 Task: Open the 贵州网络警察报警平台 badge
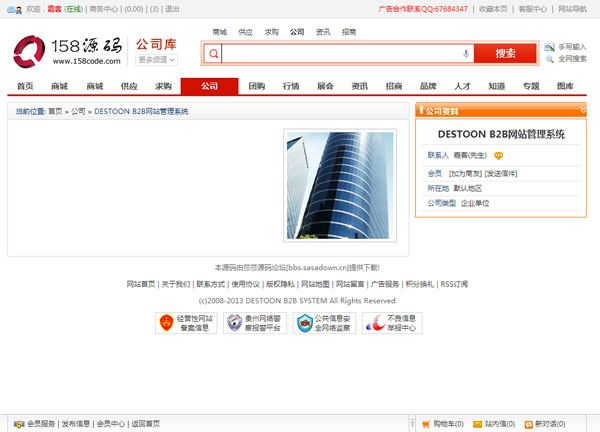[255, 323]
